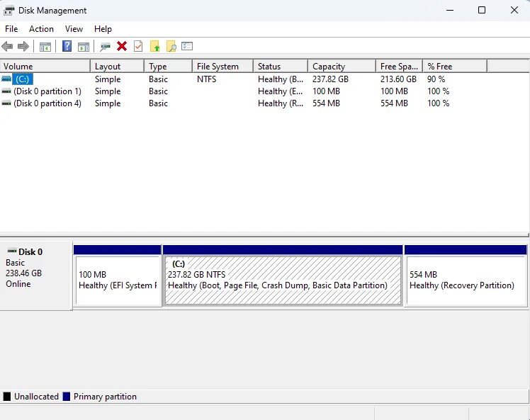The image size is (530, 420).
Task: Open the View menu
Action: pos(74,29)
